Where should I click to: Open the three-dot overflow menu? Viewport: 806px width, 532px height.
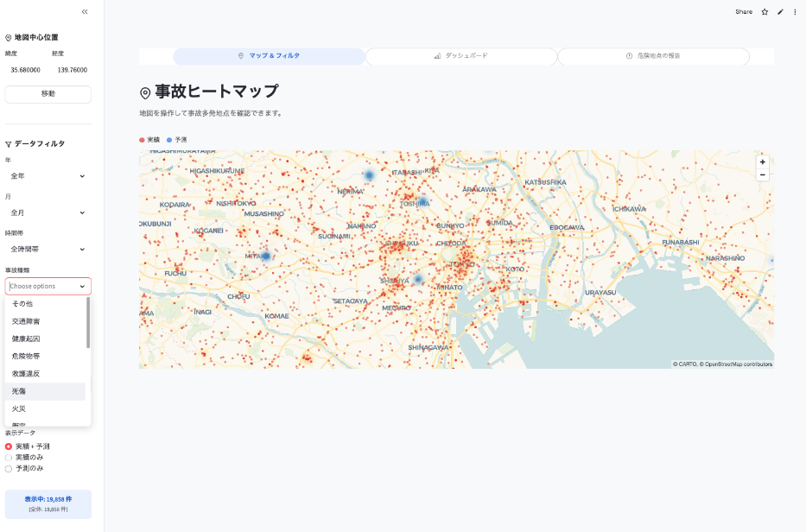click(795, 12)
